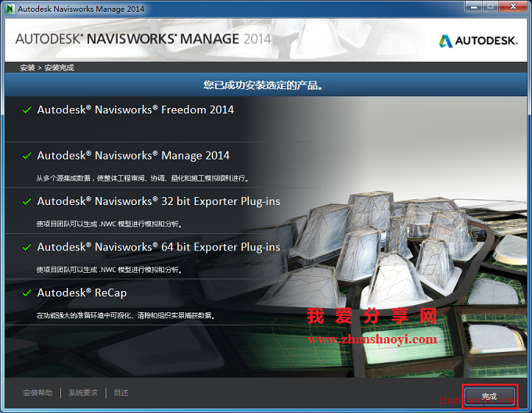This screenshot has width=532, height=413.
Task: Click the Autodesk logo in the header
Action: [x=478, y=41]
